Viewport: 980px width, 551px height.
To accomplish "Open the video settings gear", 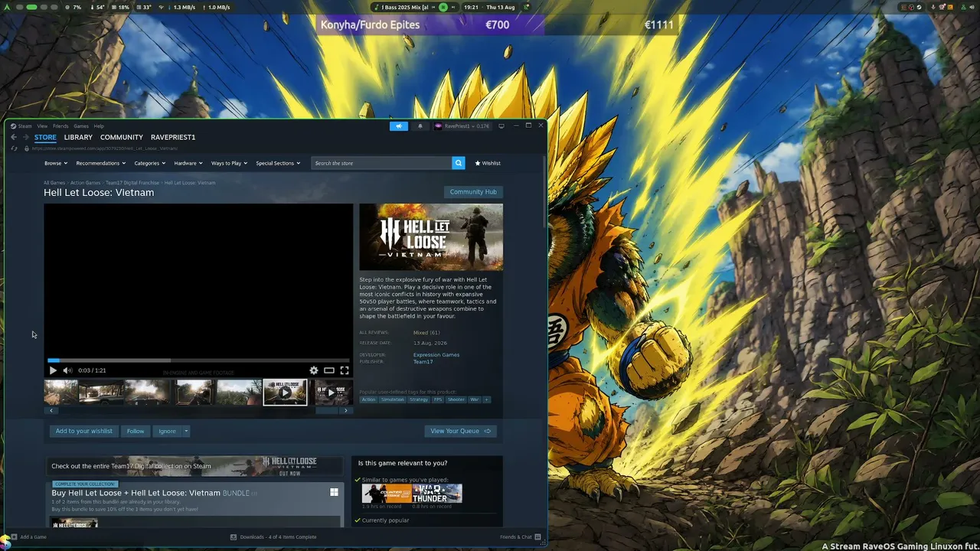I will 314,370.
